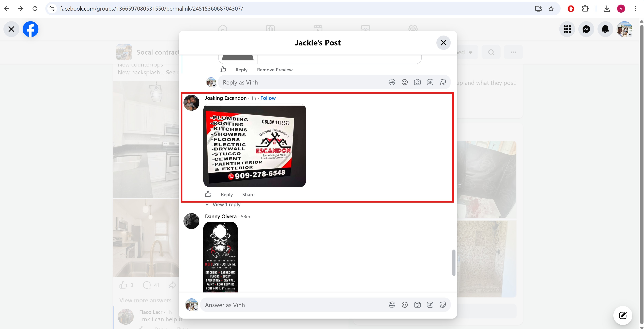Reload the Facebook page
644x329 pixels.
(35, 9)
